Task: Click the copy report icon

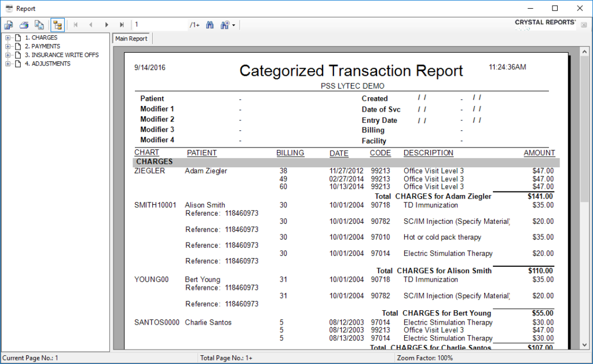Action: coord(39,24)
